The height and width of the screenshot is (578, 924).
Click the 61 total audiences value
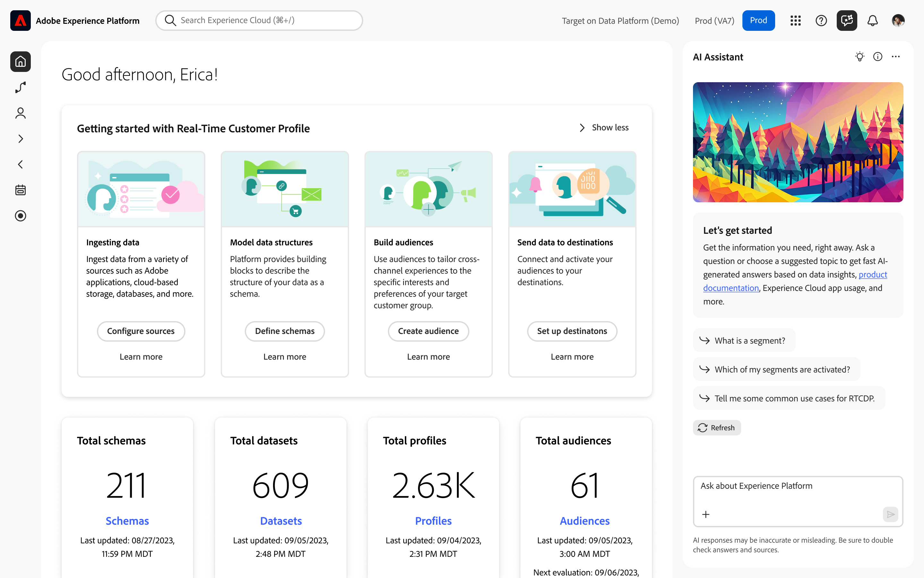(585, 486)
